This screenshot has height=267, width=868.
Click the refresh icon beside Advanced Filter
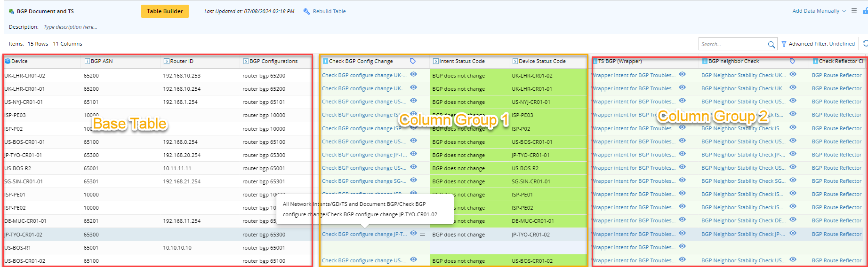click(865, 44)
